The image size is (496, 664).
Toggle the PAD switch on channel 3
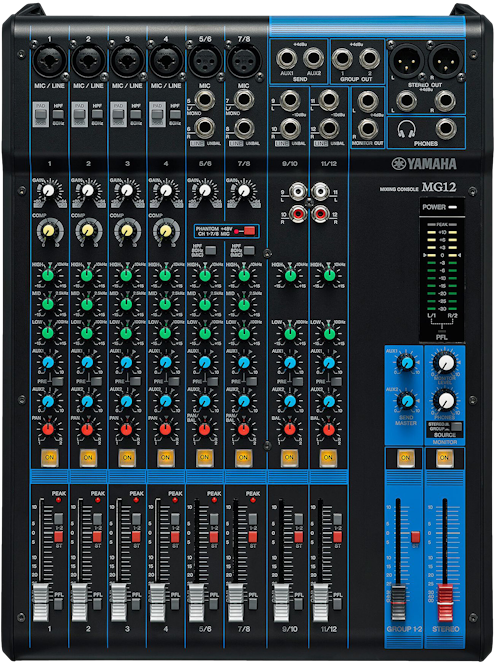119,114
